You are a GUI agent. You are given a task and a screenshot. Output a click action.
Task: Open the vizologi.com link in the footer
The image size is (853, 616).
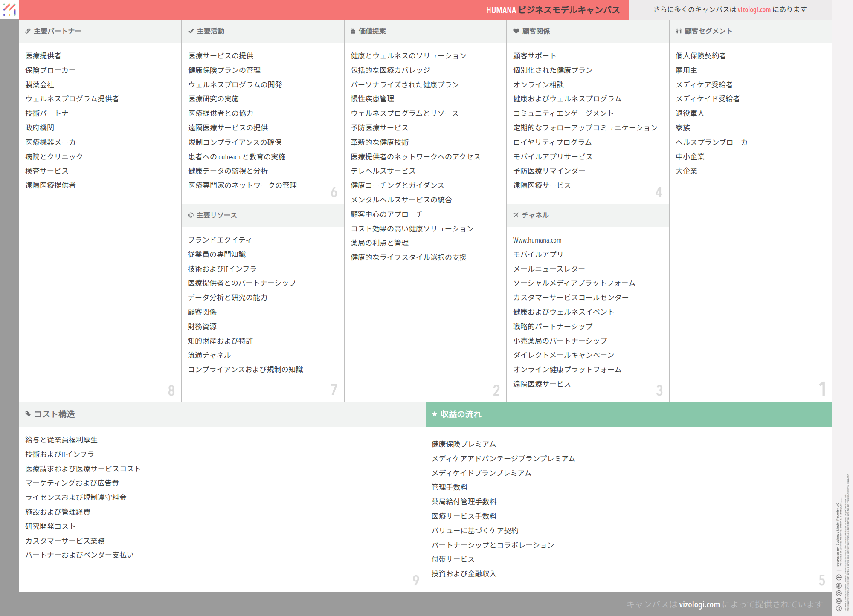point(699,604)
